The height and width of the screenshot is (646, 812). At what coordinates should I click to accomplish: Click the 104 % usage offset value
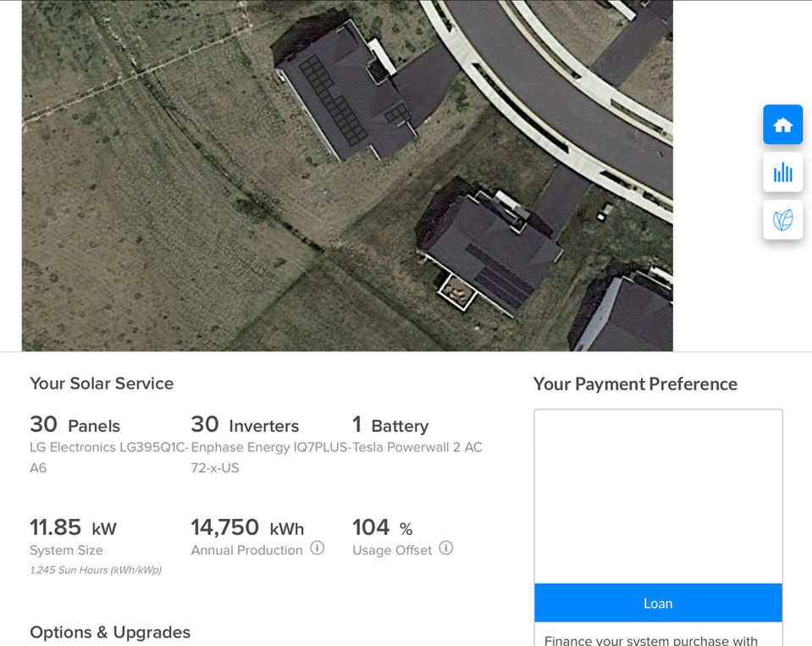[382, 528]
